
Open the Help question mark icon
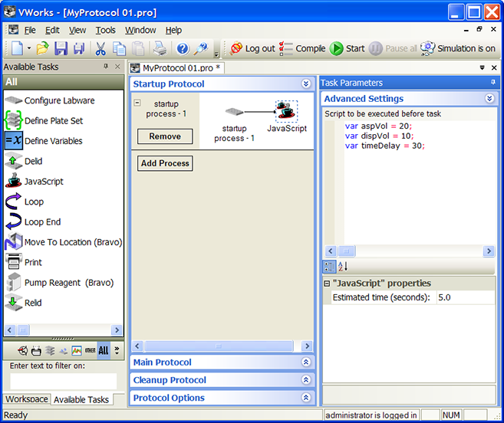point(183,48)
